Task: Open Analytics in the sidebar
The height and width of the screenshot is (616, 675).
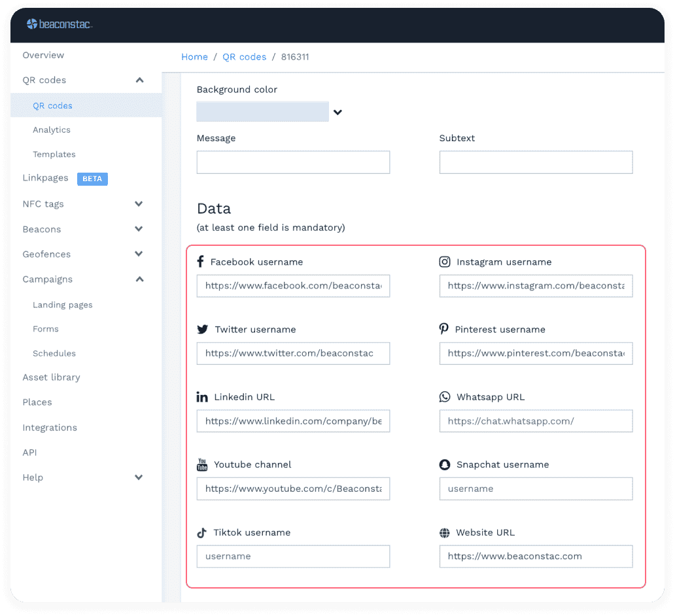Action: [52, 130]
